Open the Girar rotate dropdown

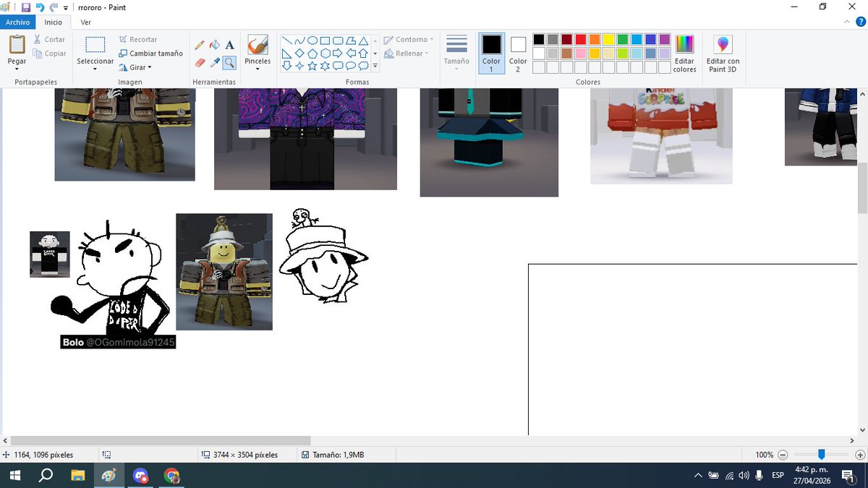point(135,67)
